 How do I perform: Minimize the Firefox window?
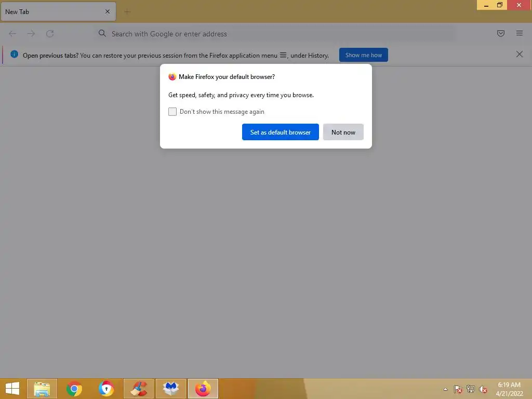pos(486,5)
